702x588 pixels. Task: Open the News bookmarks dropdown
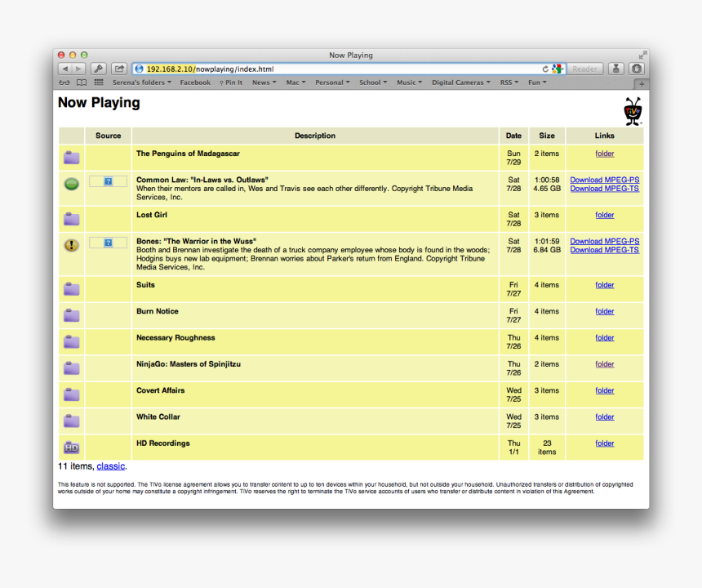pos(264,82)
